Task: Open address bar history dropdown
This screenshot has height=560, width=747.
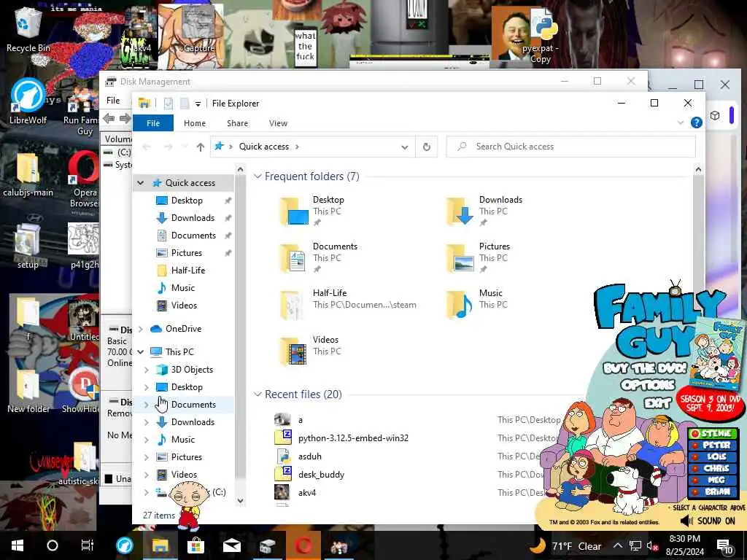Action: pyautogui.click(x=404, y=147)
